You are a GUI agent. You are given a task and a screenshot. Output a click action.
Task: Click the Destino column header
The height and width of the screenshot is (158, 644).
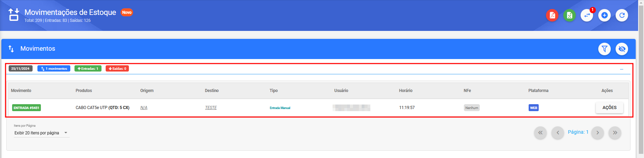tap(212, 91)
